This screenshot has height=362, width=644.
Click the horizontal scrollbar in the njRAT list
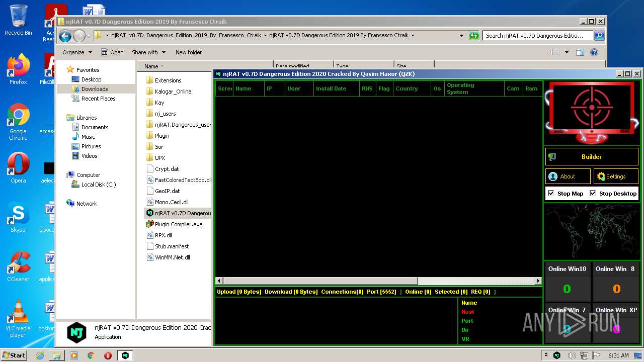[x=320, y=281]
